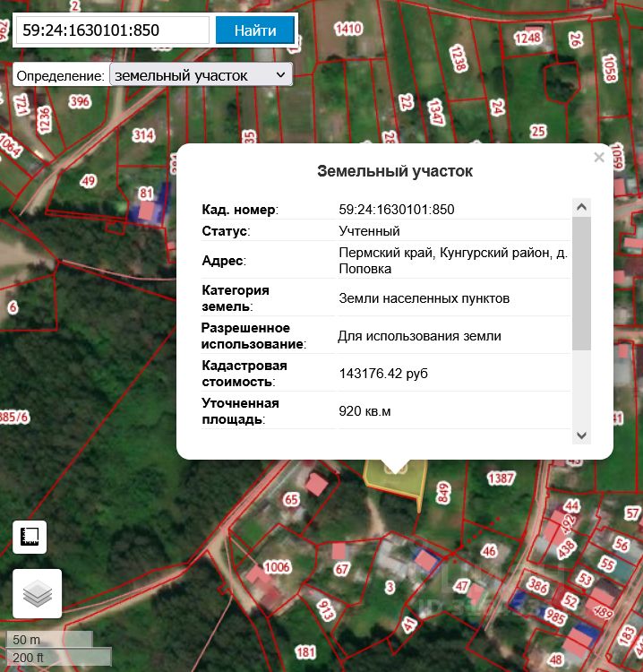The width and height of the screenshot is (643, 672).
Task: Click parcel label 65 on map
Action: (291, 499)
